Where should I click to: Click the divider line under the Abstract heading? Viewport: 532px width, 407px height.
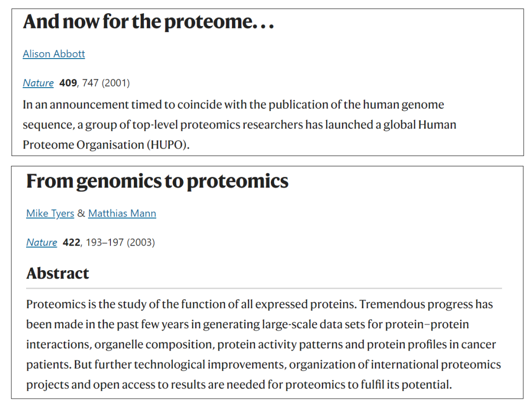click(x=264, y=288)
